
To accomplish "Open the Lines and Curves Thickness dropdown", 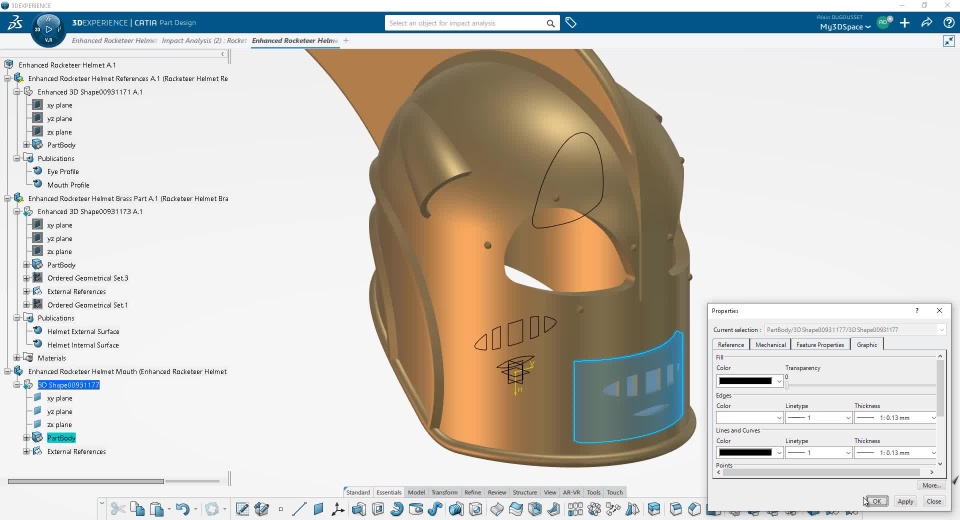I will click(897, 452).
